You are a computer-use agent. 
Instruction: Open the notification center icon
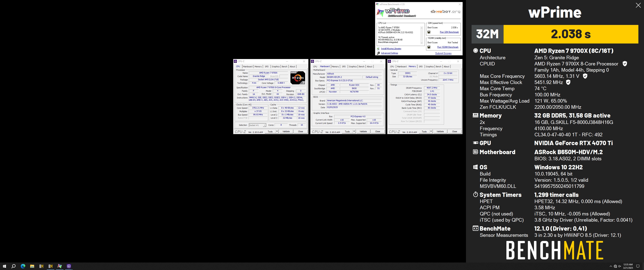click(x=638, y=266)
